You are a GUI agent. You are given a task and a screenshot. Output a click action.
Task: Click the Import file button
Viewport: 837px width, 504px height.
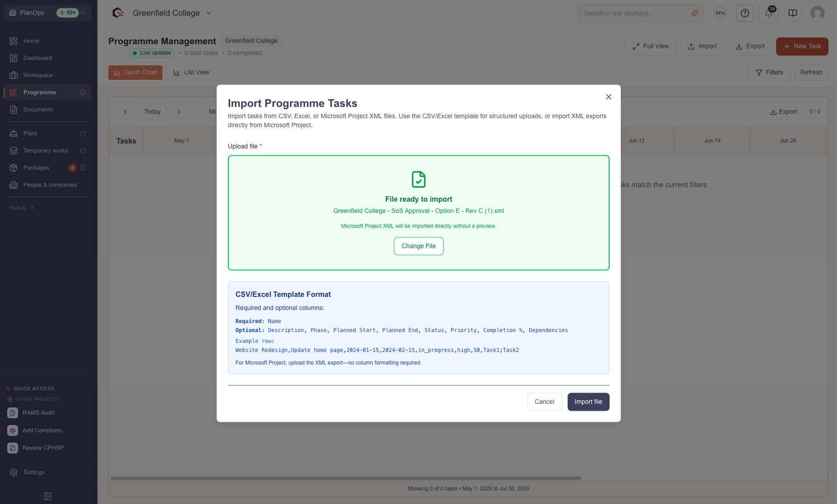[588, 402]
